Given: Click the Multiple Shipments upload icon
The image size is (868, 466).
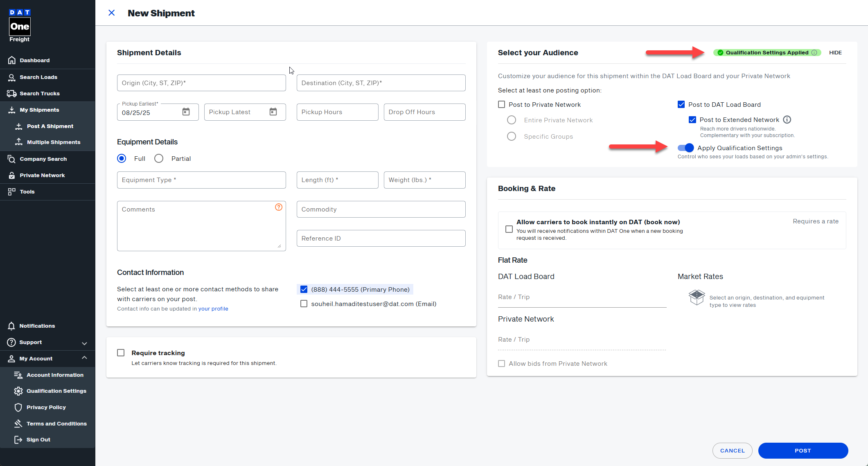Looking at the screenshot, I should (x=19, y=142).
